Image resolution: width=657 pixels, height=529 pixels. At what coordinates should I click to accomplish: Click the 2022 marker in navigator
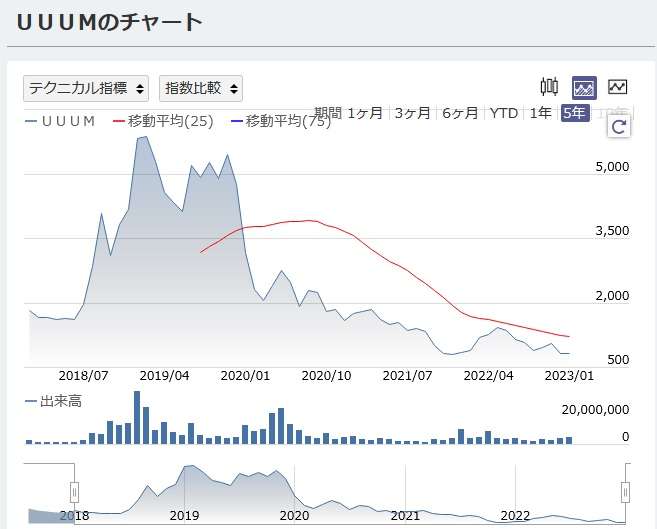515,516
